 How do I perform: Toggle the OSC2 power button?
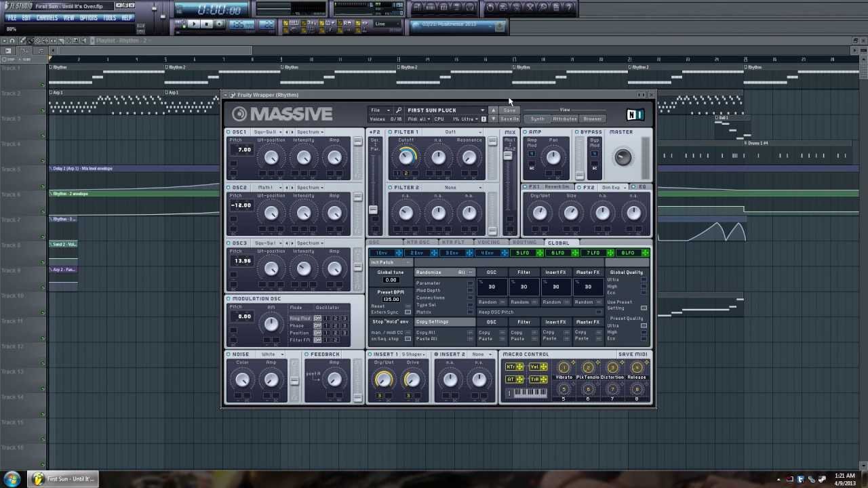229,187
